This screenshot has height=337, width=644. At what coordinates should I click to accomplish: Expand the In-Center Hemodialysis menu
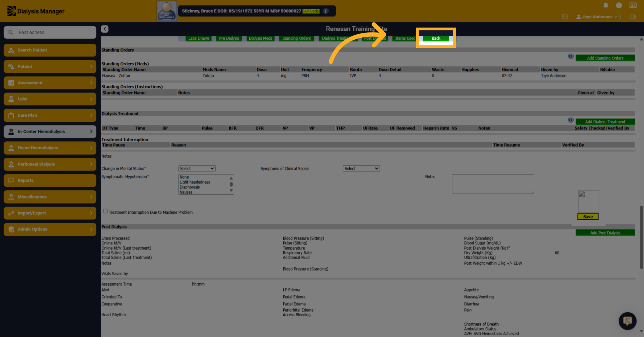click(x=50, y=132)
